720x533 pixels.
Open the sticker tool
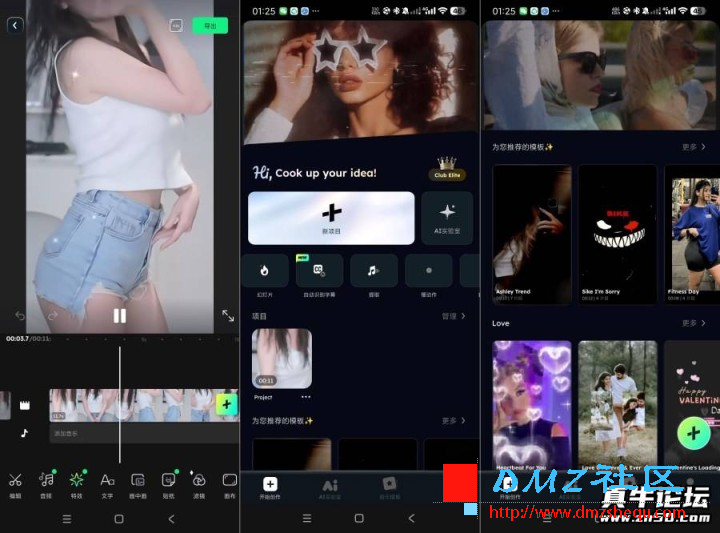pyautogui.click(x=168, y=484)
